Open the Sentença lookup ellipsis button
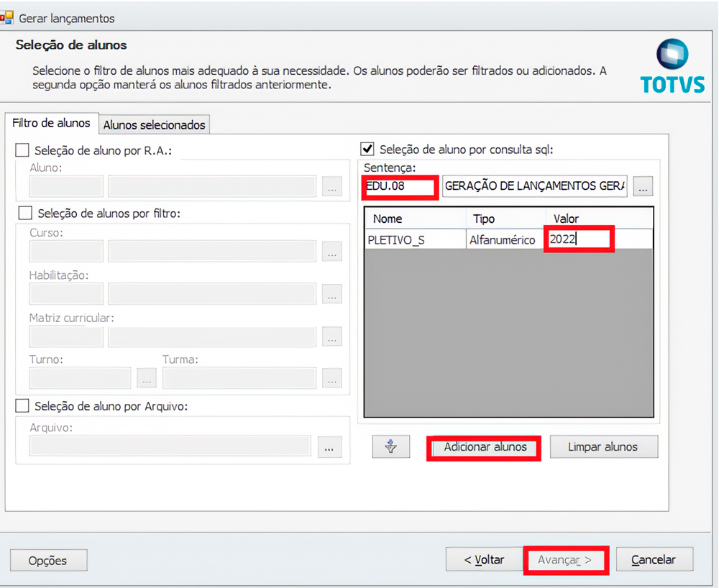719x588 pixels. pos(644,186)
